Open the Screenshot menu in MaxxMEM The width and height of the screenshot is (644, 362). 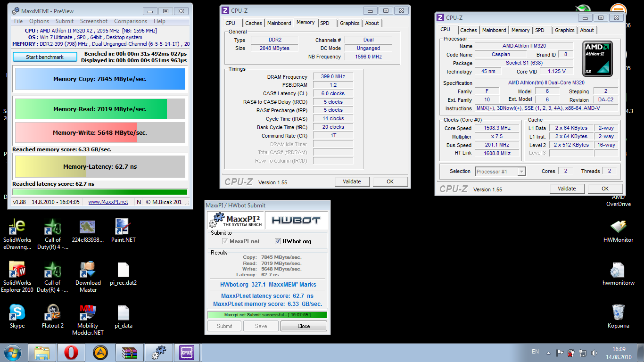coord(94,21)
